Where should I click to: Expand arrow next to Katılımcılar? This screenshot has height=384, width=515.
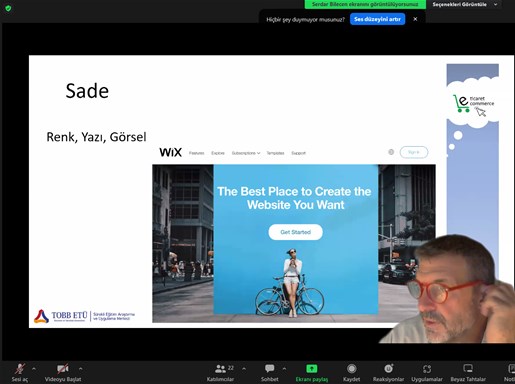pyautogui.click(x=244, y=369)
